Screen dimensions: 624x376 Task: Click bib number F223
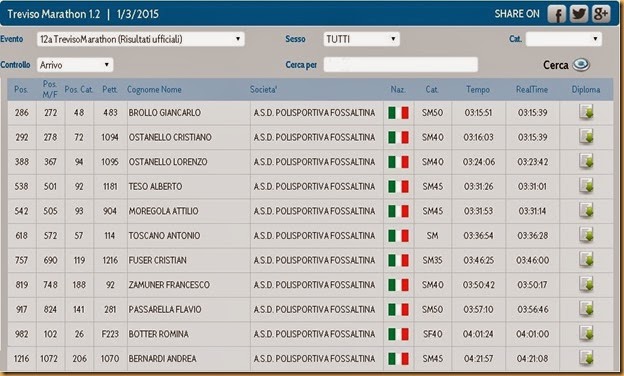tap(110, 334)
